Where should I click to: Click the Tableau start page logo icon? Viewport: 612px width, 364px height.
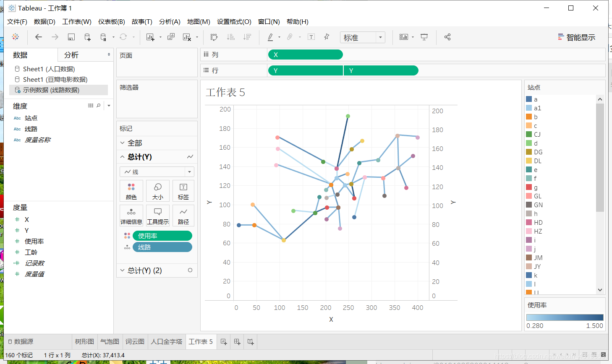pyautogui.click(x=16, y=37)
